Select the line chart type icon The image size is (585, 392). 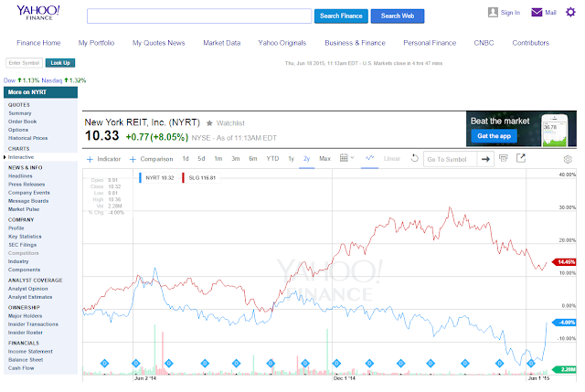click(x=369, y=158)
